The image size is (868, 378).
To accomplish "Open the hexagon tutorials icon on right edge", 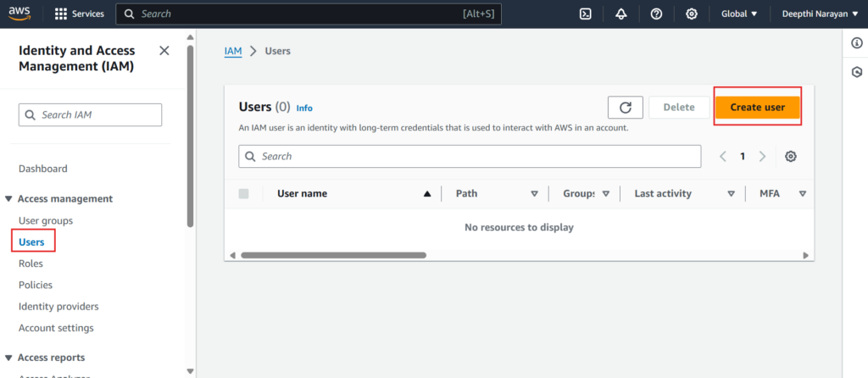I will pyautogui.click(x=857, y=72).
